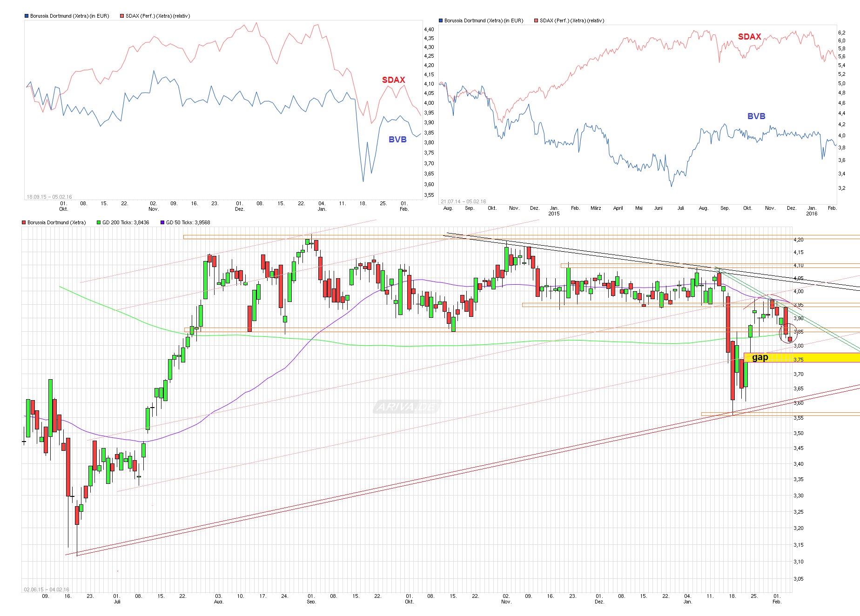Click price label 4,40 on top-left chart axis
860x616 pixels.
[429, 29]
